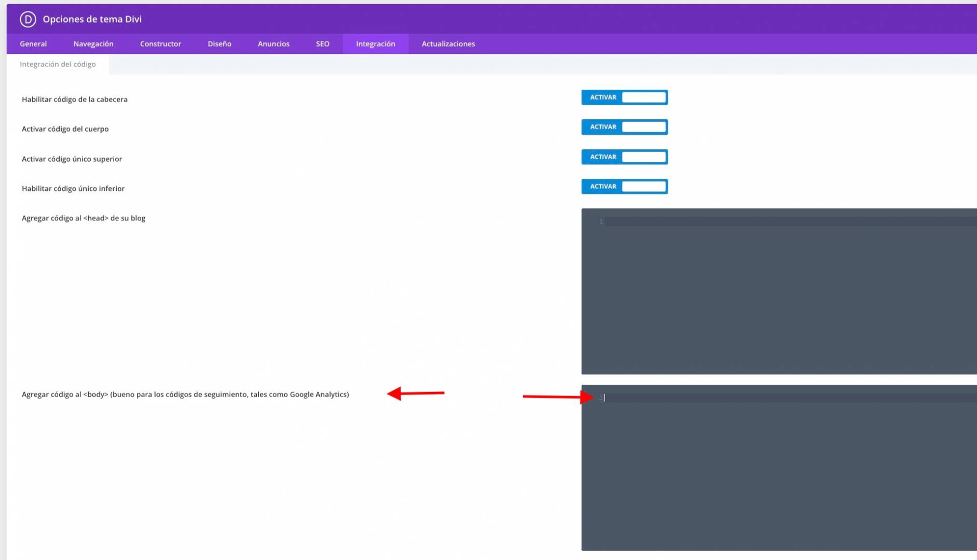The image size is (977, 560).
Task: Select the Integración tab
Action: 376,44
